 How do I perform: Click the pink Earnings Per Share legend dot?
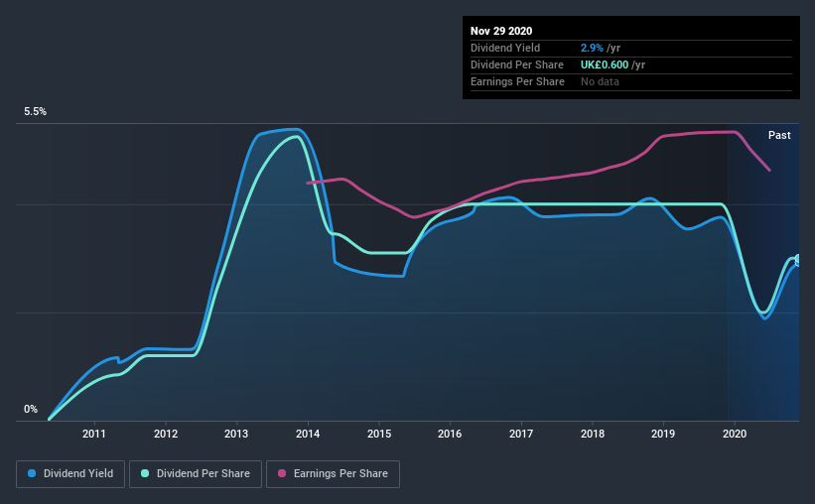tap(282, 473)
